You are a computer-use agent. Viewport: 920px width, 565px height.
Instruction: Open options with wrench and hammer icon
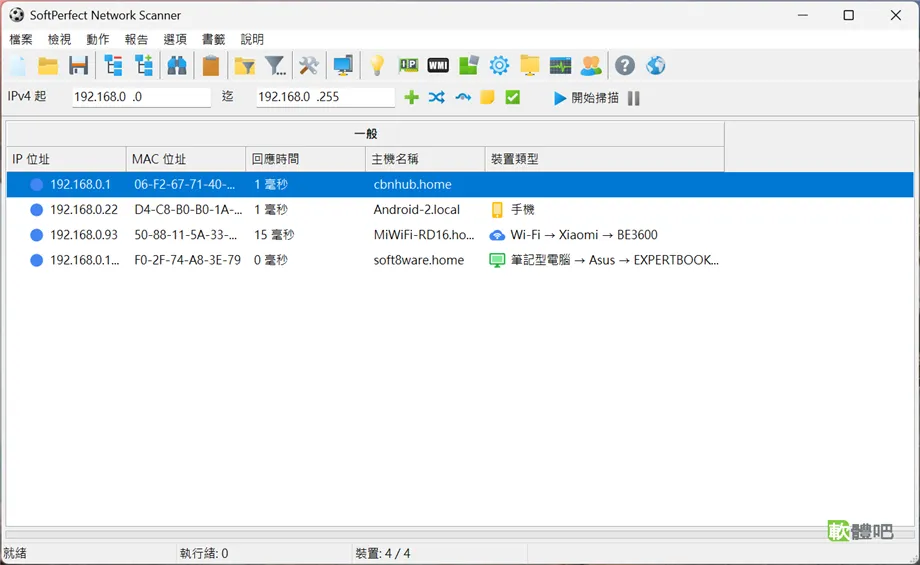click(x=309, y=66)
